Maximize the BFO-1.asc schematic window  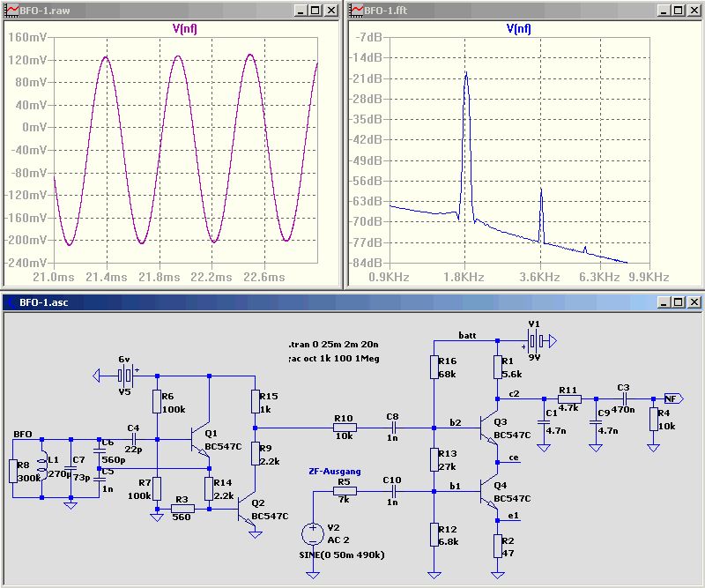pyautogui.click(x=679, y=301)
